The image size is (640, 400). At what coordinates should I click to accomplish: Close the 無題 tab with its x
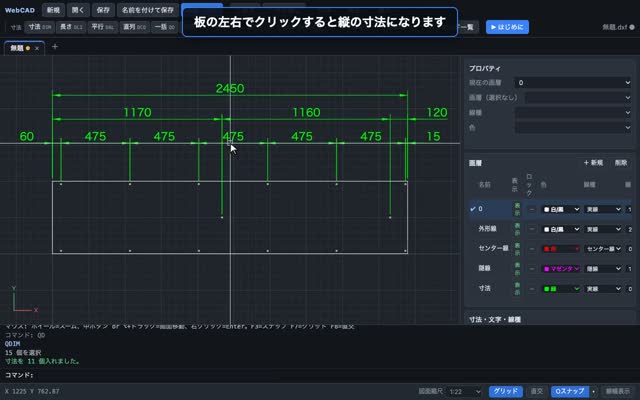click(37, 48)
